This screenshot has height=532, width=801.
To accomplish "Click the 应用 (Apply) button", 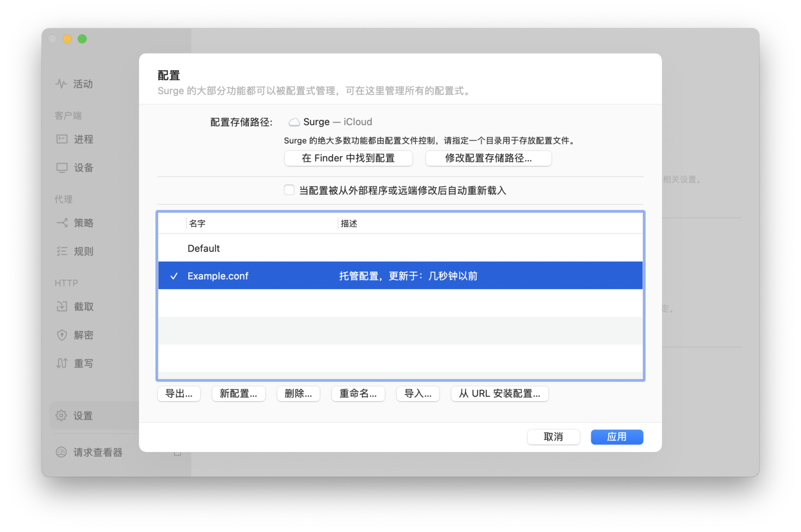I will coord(617,437).
